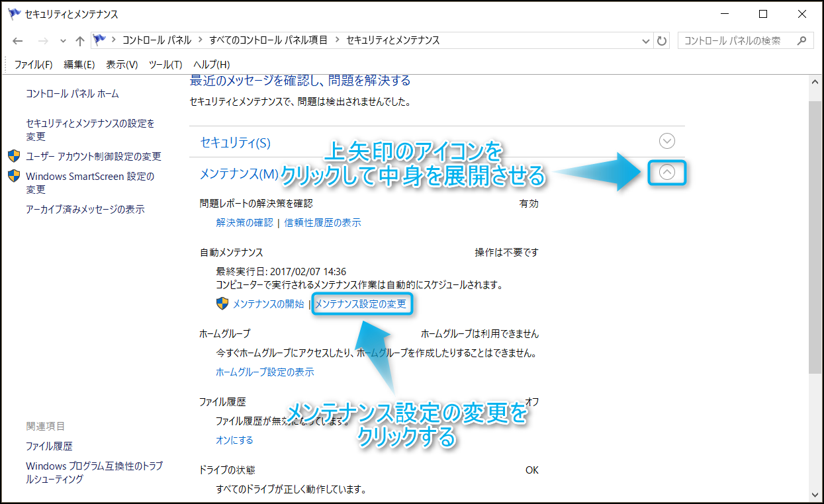
Task: Open the ツール(T) menu
Action: [x=165, y=64]
